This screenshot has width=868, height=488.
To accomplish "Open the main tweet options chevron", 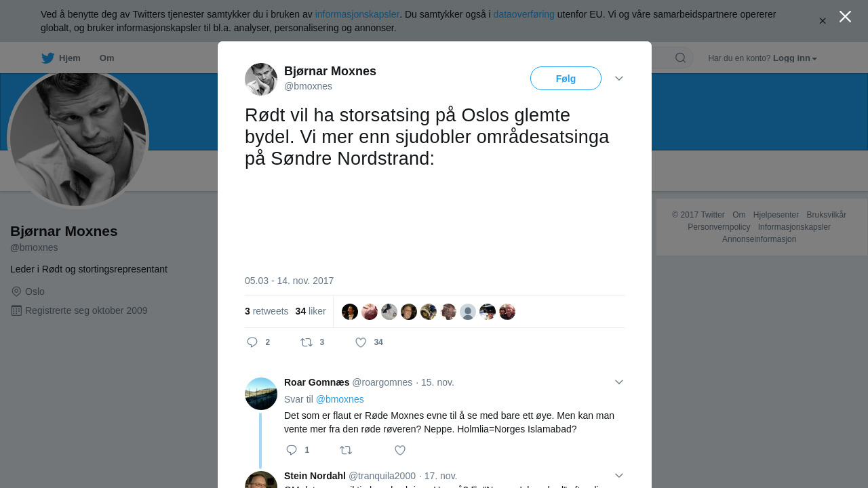I will [x=618, y=79].
